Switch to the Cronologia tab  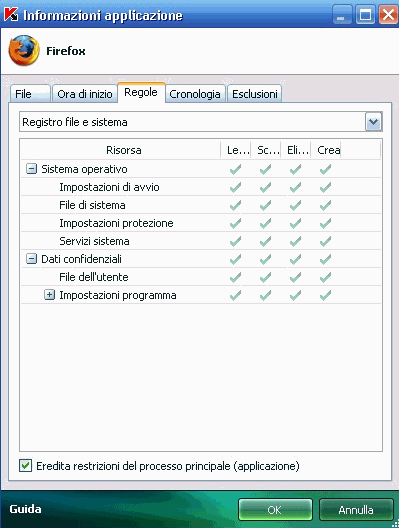195,94
